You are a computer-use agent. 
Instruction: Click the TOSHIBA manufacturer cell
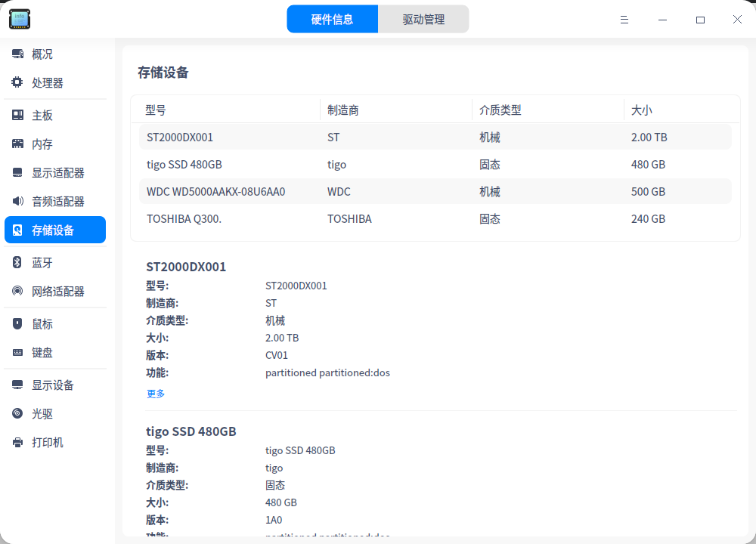[x=349, y=219]
